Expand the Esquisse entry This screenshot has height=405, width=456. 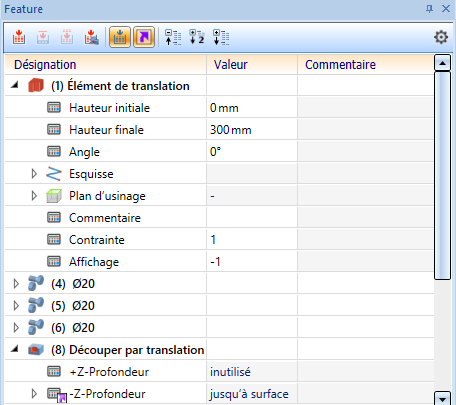[34, 174]
